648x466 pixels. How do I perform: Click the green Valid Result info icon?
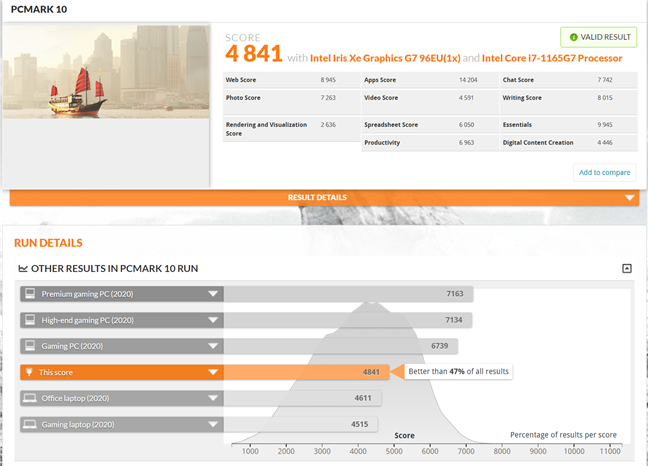[573, 37]
